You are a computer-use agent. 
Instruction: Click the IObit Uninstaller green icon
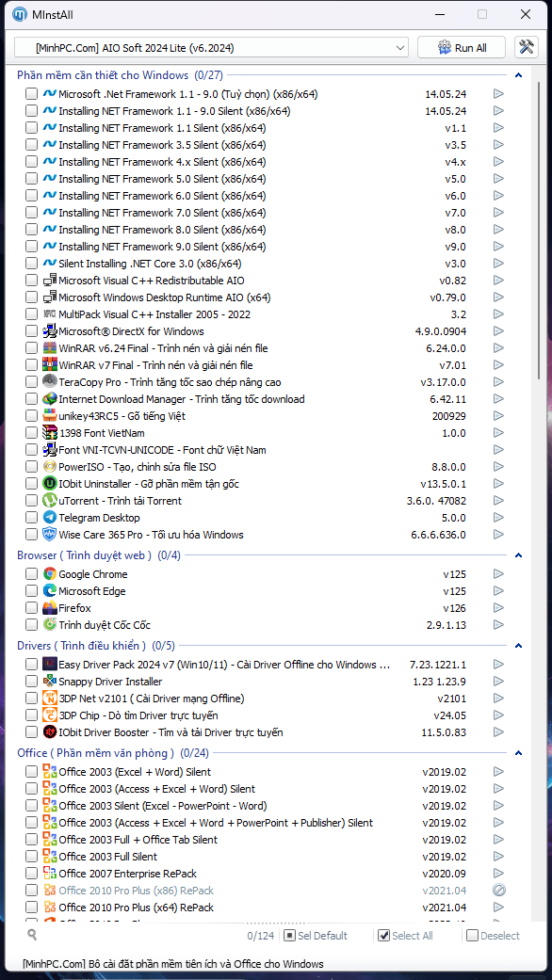tap(50, 484)
